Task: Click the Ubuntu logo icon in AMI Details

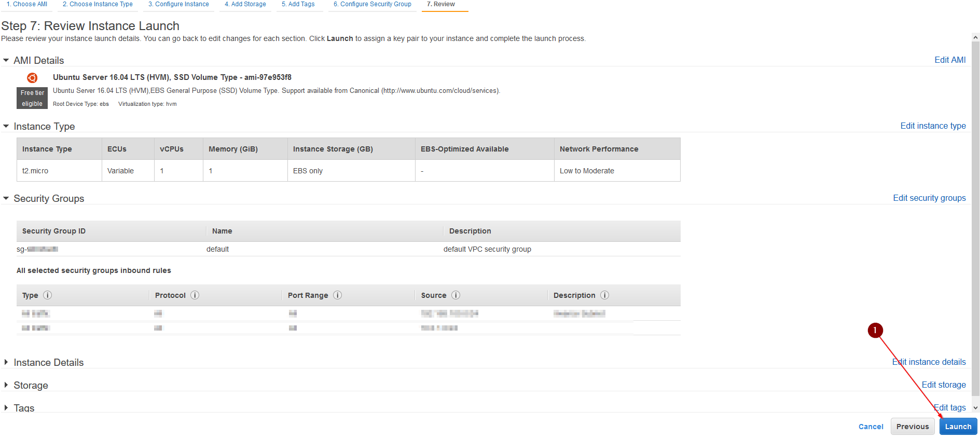Action: coord(32,78)
